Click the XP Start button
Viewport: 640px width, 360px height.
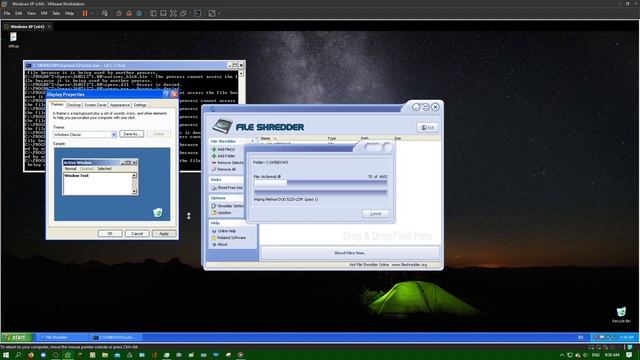click(17, 338)
